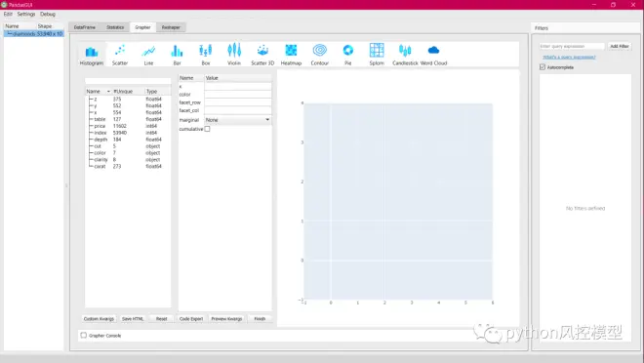This screenshot has width=644, height=363.
Task: Click the facet_col value field
Action: 238,110
